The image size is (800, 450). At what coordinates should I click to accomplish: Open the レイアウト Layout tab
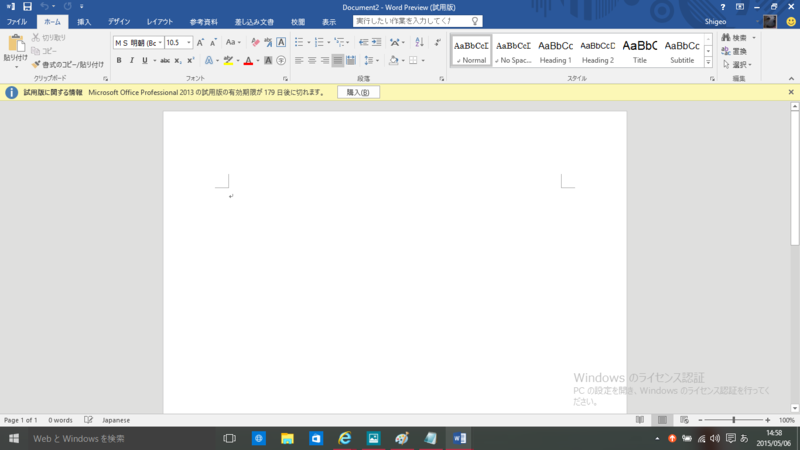[x=160, y=22]
